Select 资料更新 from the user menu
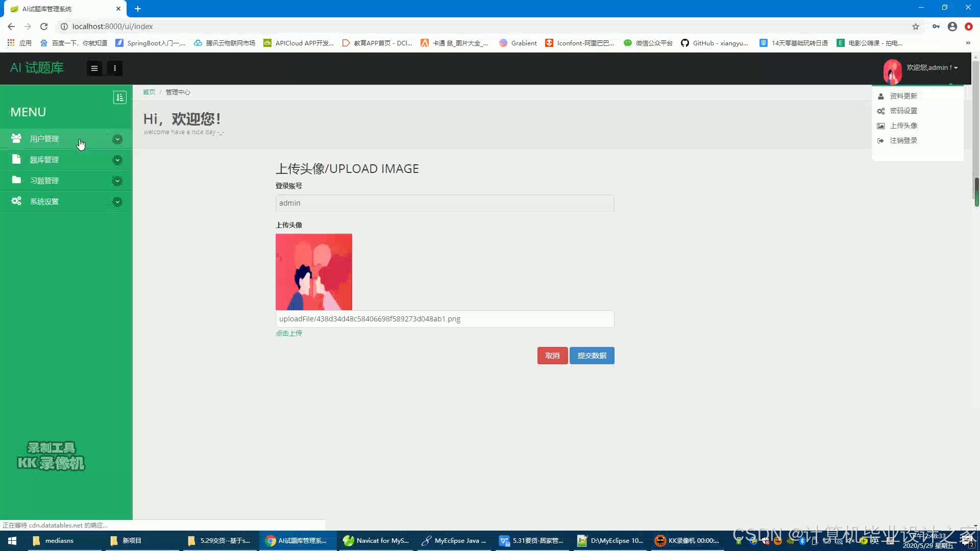 (x=903, y=96)
